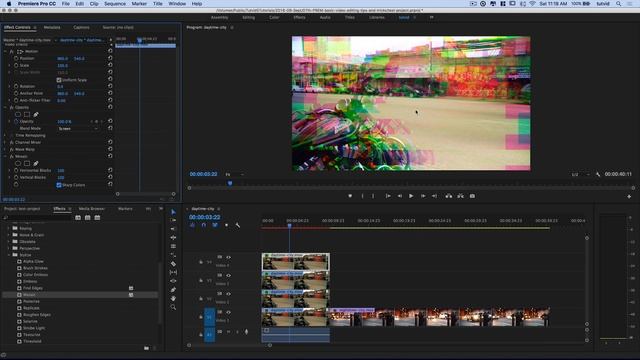Click the Opacity pen mask tool
The image size is (640, 360).
pyautogui.click(x=36, y=114)
